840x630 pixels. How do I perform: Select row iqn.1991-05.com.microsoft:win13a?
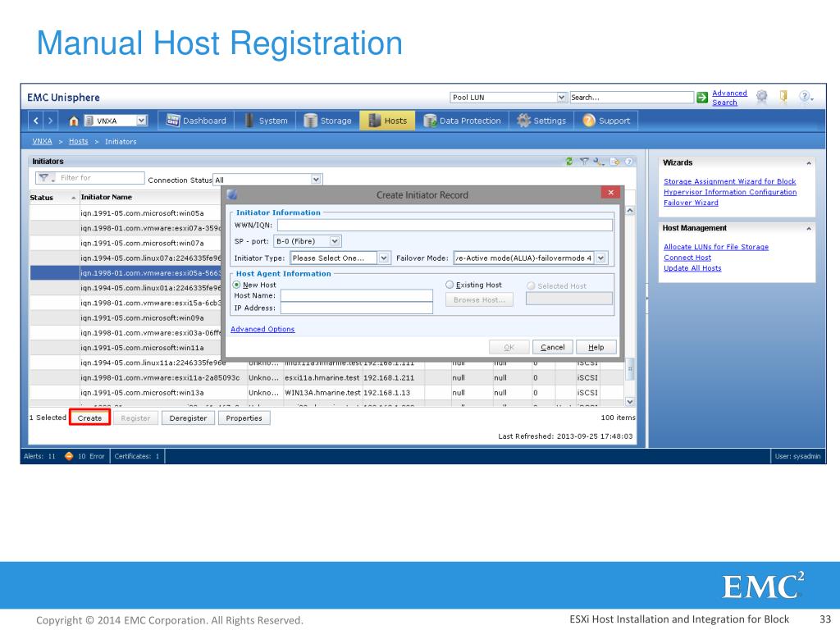coord(326,393)
